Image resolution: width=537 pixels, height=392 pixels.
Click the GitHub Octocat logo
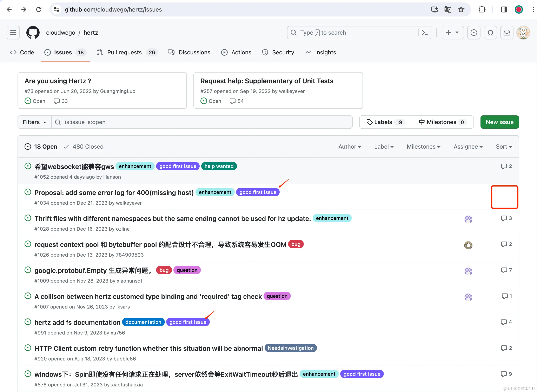tap(33, 33)
